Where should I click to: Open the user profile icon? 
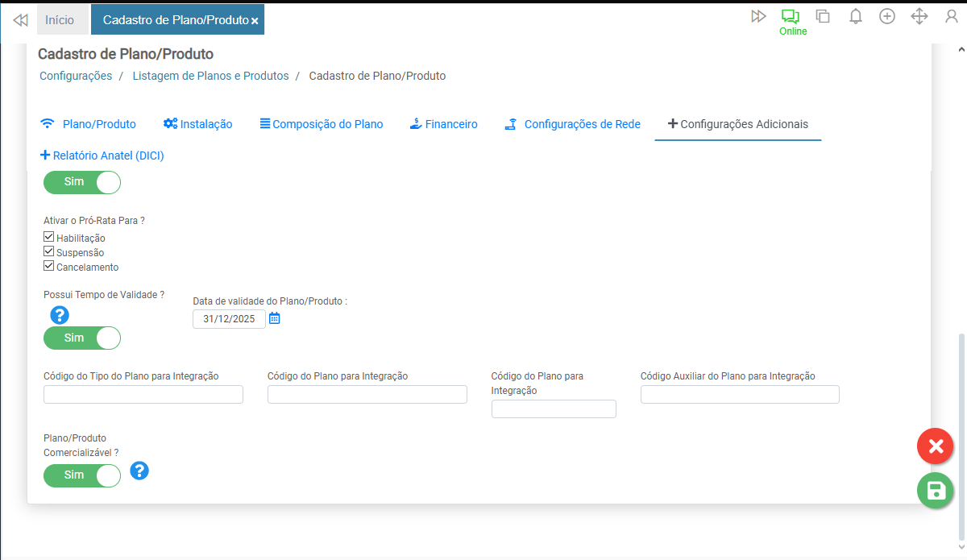pyautogui.click(x=951, y=16)
